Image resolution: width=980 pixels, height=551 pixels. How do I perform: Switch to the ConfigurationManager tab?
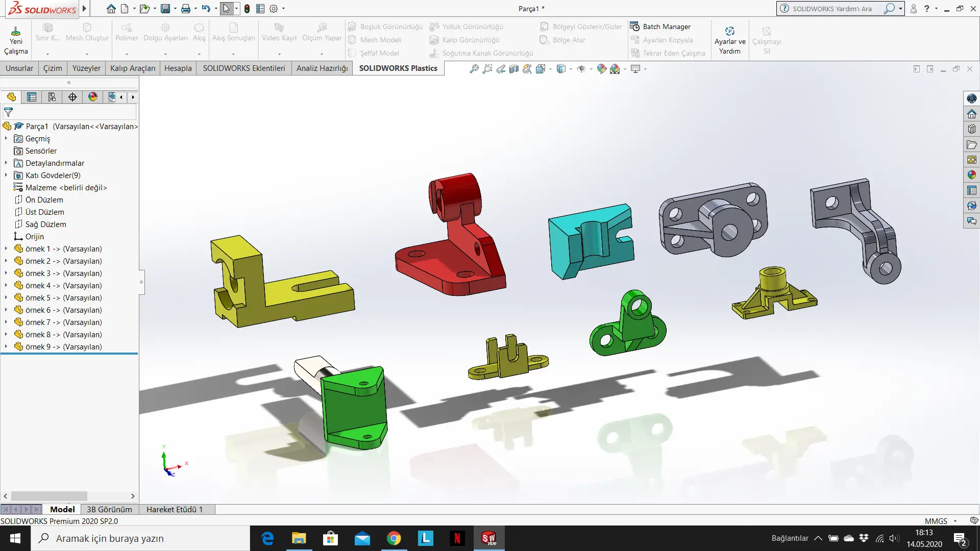click(x=52, y=97)
